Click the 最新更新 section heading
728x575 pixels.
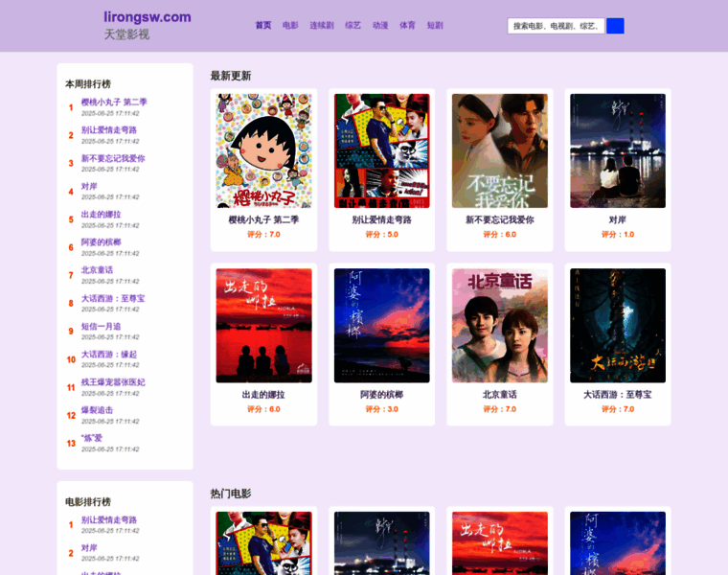pos(231,76)
